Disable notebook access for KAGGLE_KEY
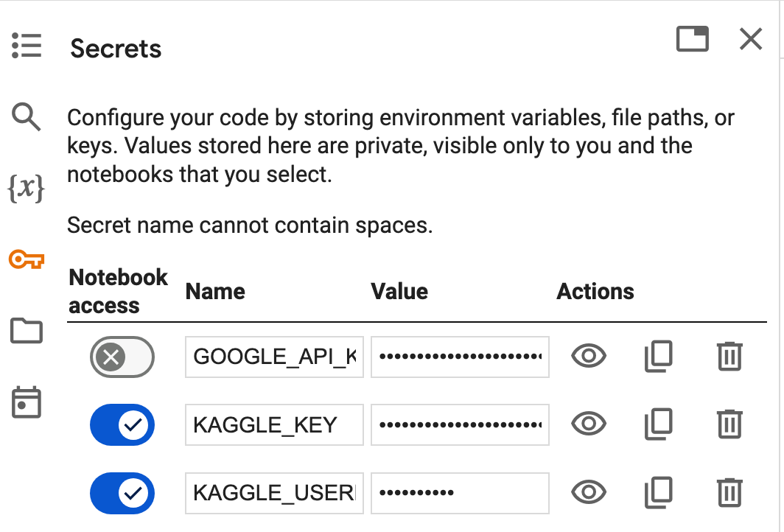Viewport: 784px width, 532px height. (x=122, y=424)
